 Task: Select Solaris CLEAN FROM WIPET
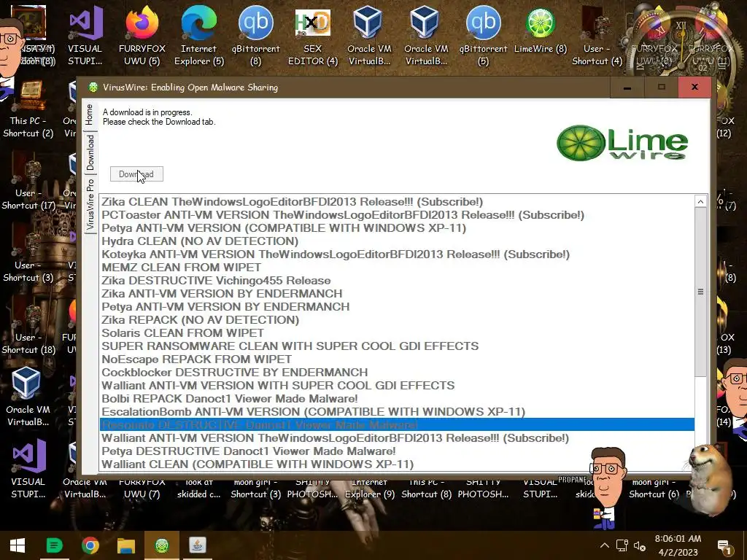click(x=397, y=332)
